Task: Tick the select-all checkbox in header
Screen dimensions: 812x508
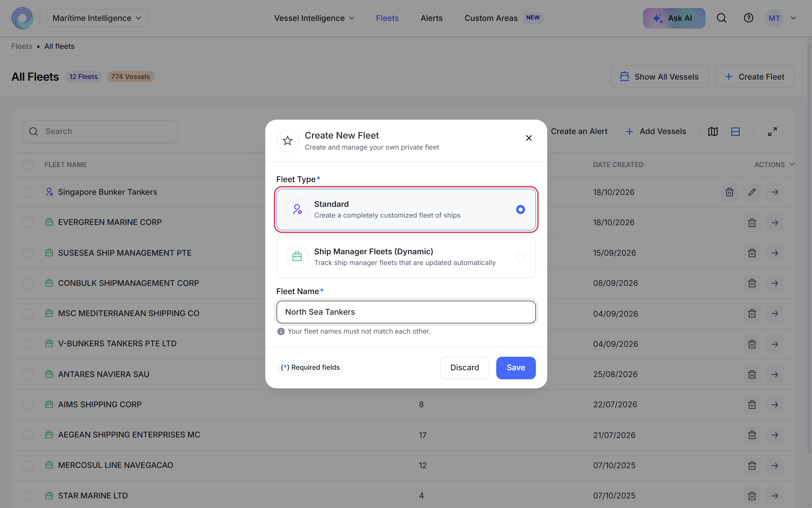Action: pos(28,165)
